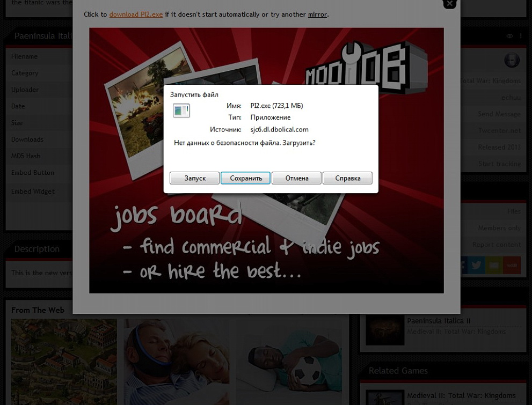Click the 'Send Message' link
The image size is (532, 405).
499,114
